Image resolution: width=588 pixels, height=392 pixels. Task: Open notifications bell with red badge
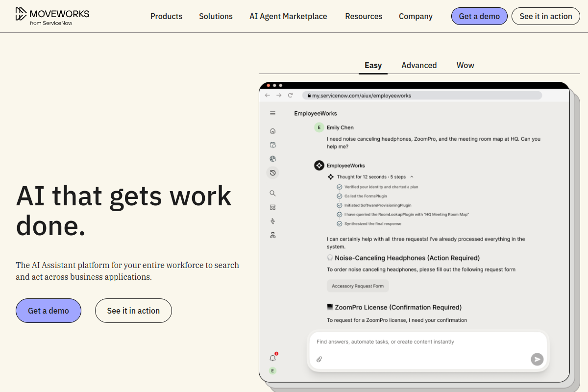[273, 357]
